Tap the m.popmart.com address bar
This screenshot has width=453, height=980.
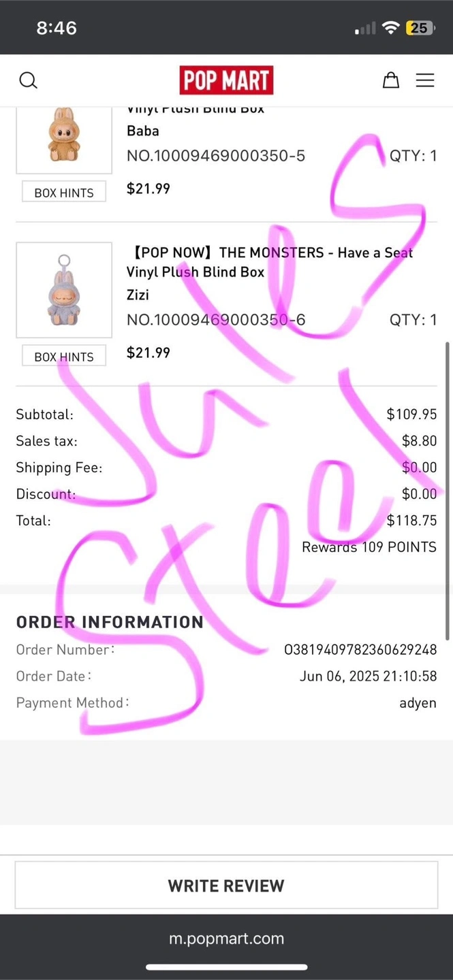point(226,938)
